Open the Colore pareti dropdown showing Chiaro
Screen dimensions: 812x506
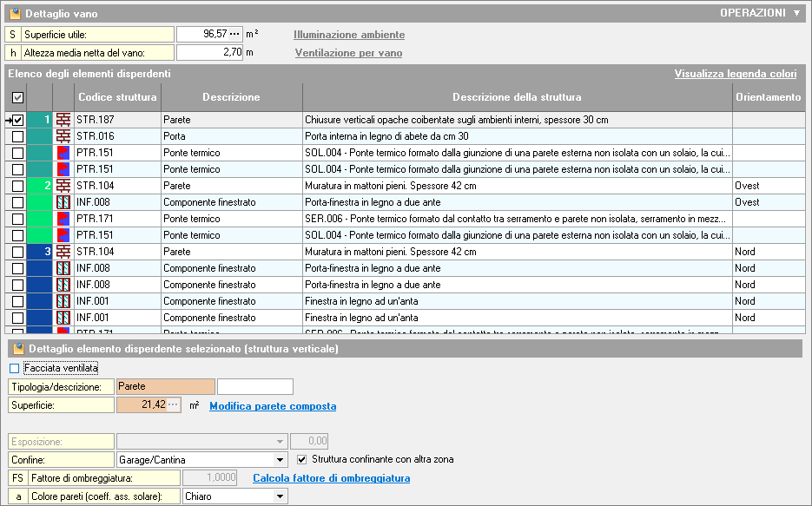(280, 496)
